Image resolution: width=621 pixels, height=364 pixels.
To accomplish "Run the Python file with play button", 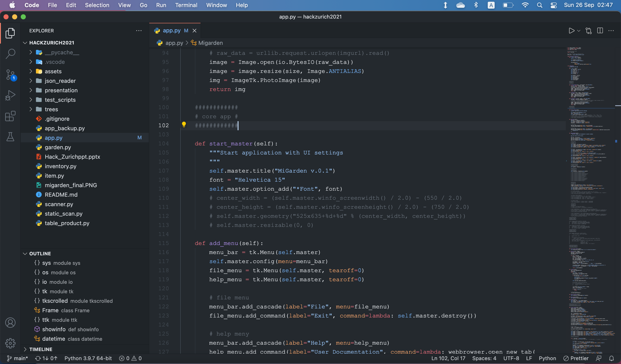I will [571, 31].
